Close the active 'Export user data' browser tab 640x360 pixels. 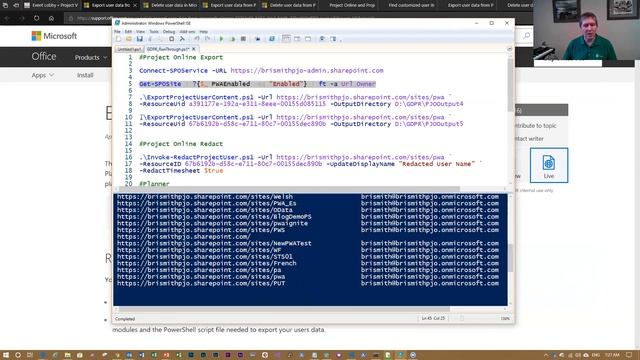[135, 5]
